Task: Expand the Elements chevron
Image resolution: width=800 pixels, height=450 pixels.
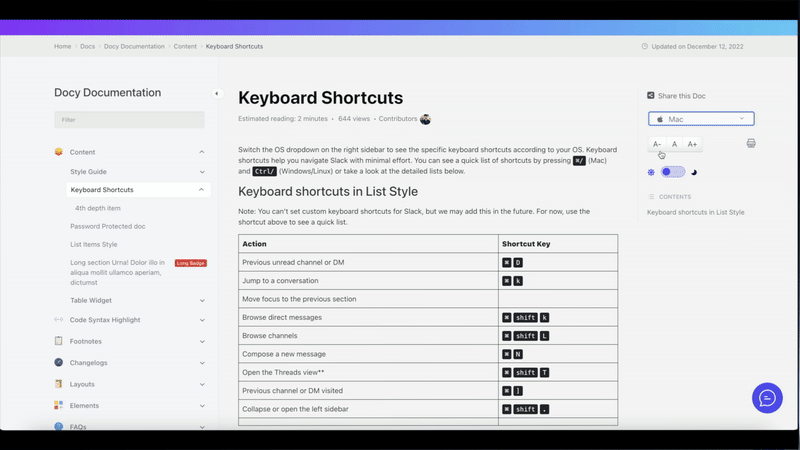Action: (202, 406)
